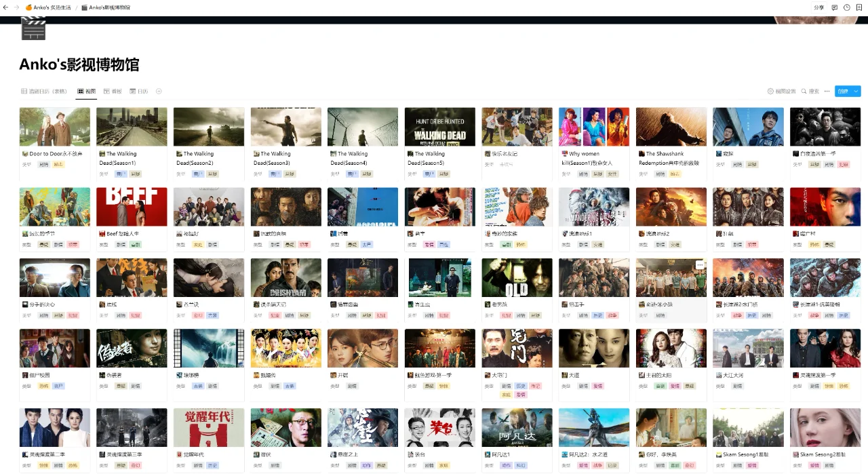The image size is (868, 474).
Task: Switch to the 看板 board tab
Action: pyautogui.click(x=113, y=91)
